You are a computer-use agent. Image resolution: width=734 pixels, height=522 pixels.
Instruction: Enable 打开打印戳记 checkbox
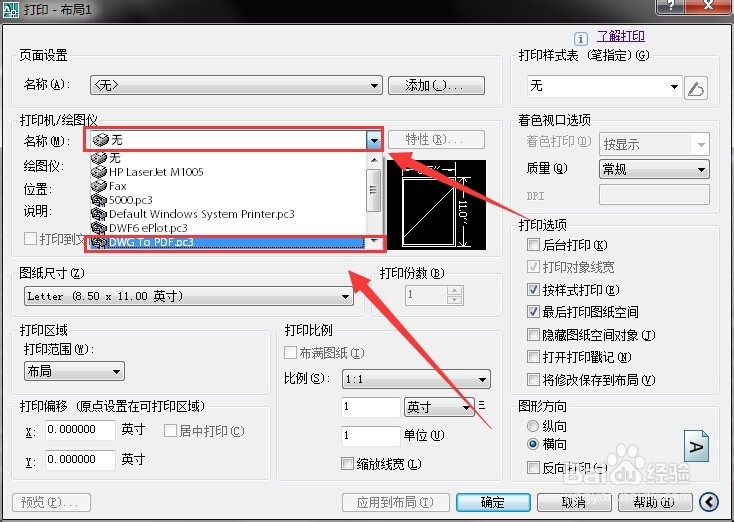coord(533,357)
